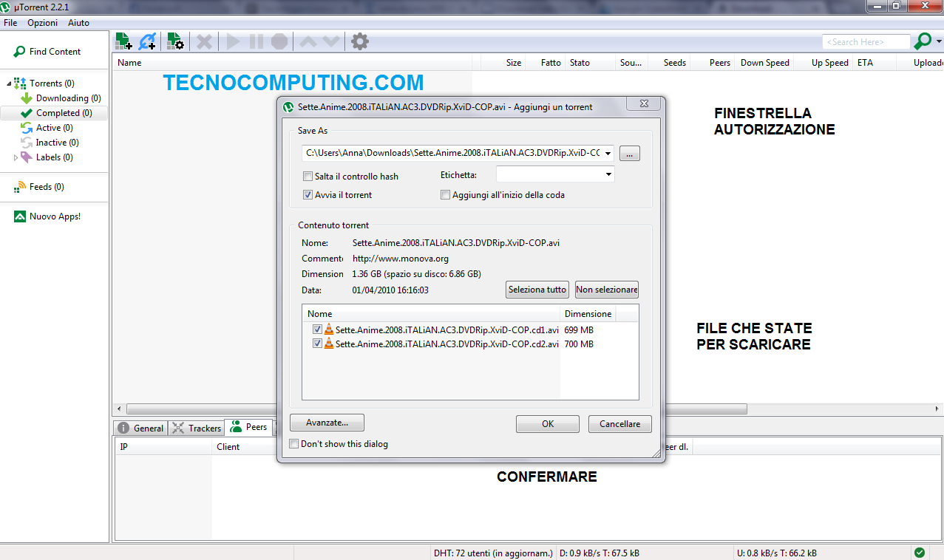Open the Aiuto menu
944x560 pixels.
click(78, 23)
